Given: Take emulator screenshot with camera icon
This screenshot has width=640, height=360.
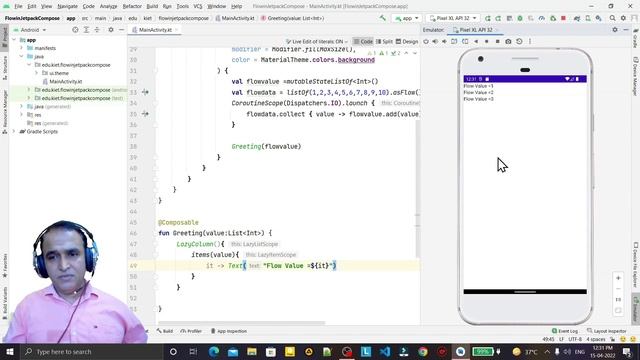Looking at the screenshot, I should tap(508, 41).
